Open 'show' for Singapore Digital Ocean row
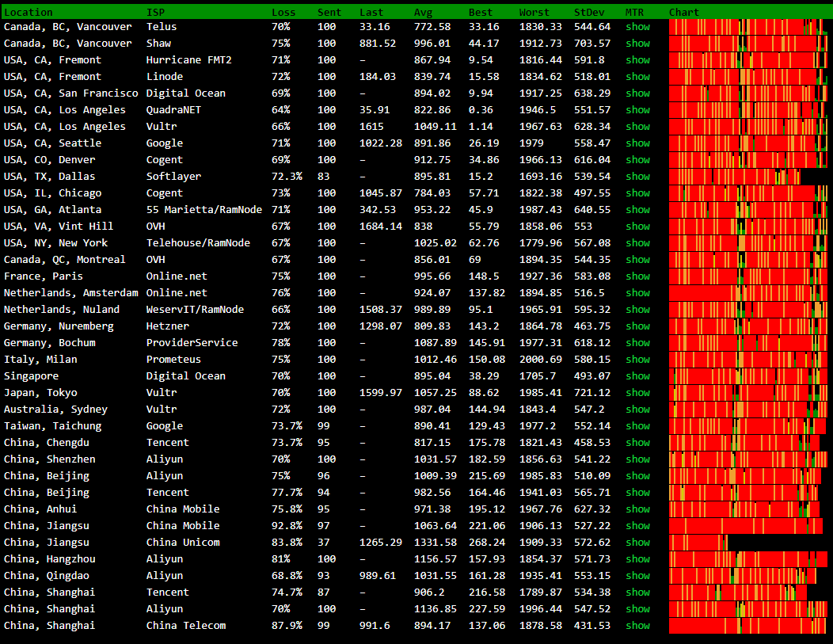This screenshot has width=833, height=644. (x=637, y=375)
